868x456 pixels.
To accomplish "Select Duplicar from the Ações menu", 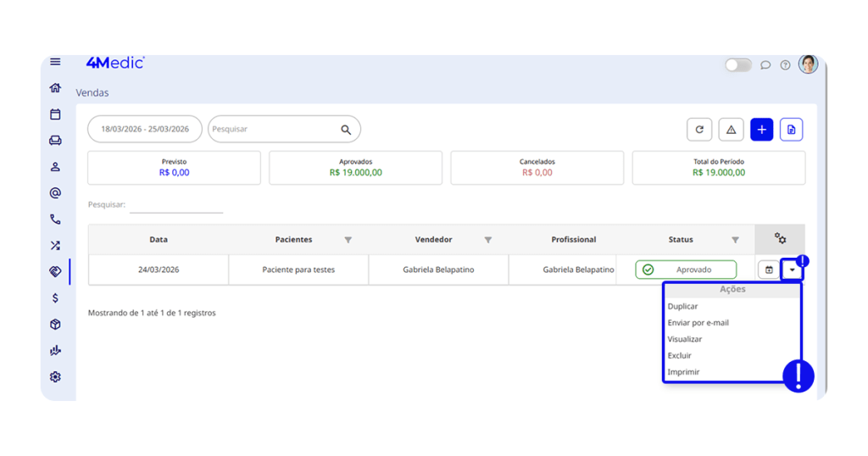I will (682, 307).
